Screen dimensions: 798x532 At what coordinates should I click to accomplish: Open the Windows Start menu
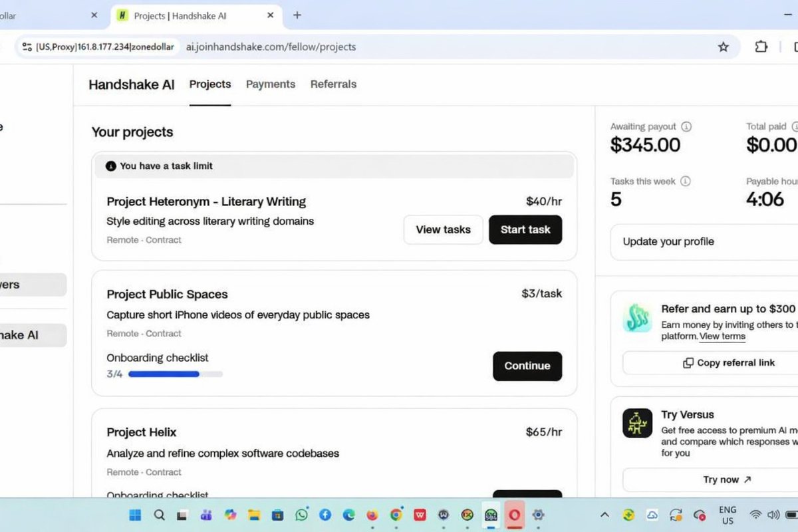135,515
